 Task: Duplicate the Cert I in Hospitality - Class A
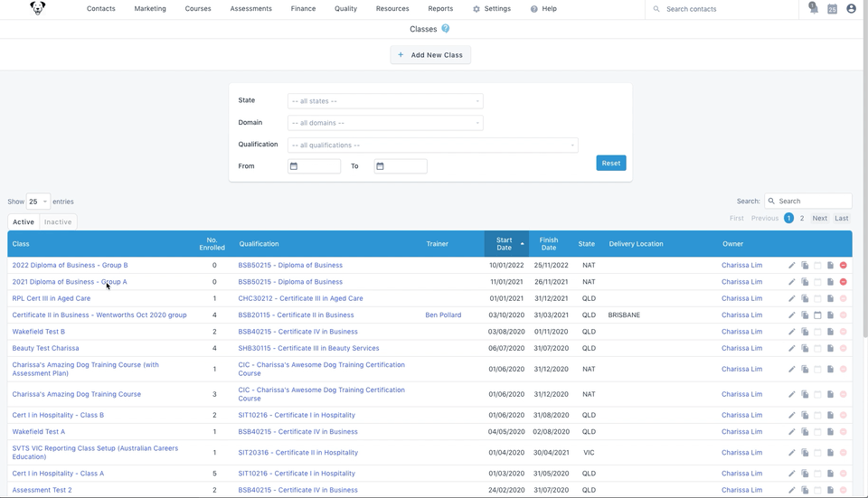[805, 473]
